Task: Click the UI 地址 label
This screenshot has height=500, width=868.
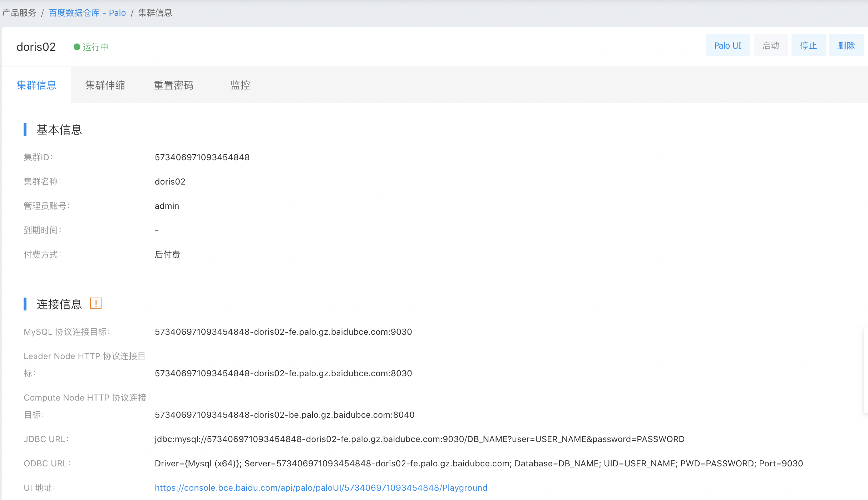Action: pos(39,488)
